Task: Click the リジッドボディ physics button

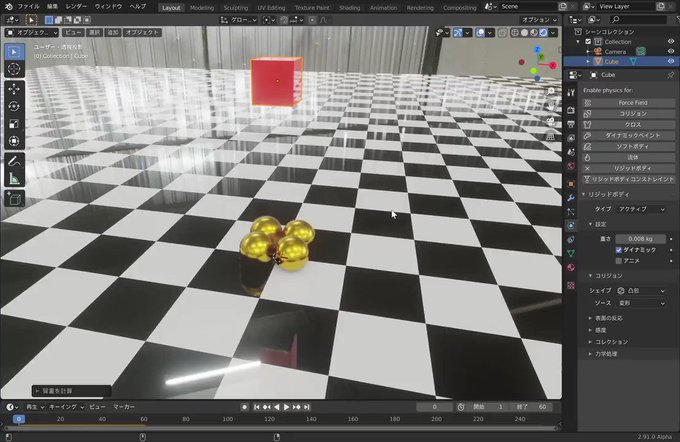Action: click(x=628, y=168)
